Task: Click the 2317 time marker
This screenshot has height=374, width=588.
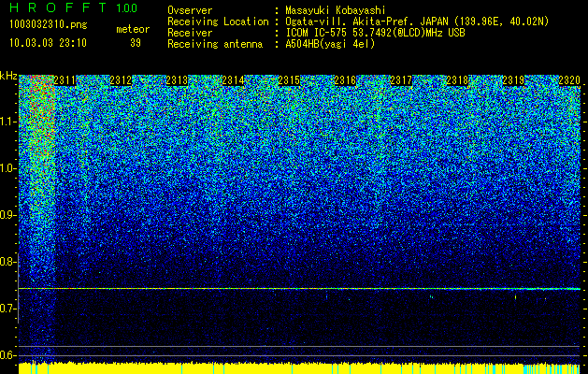Action: (x=401, y=80)
